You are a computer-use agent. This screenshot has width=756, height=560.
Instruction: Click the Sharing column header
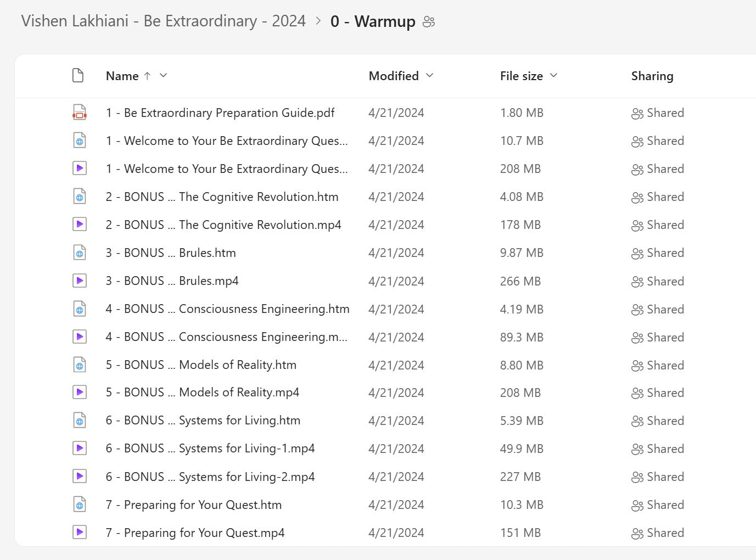[652, 76]
